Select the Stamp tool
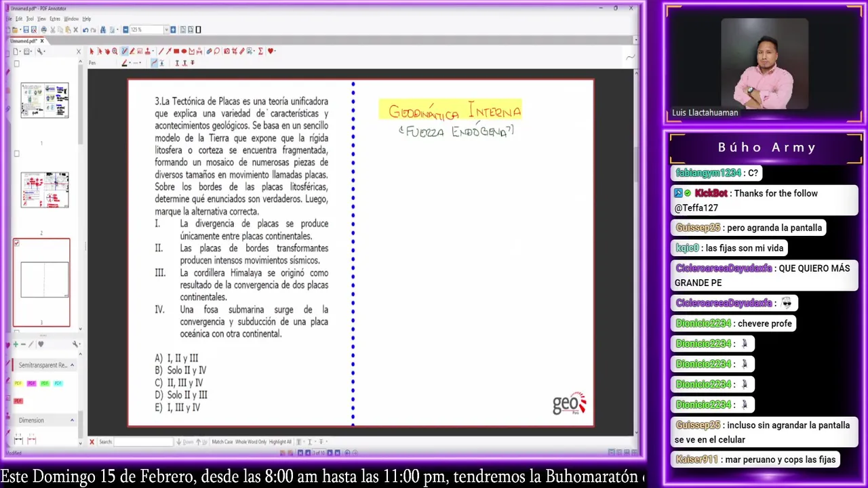The width and height of the screenshot is (868, 488). pyautogui.click(x=147, y=52)
